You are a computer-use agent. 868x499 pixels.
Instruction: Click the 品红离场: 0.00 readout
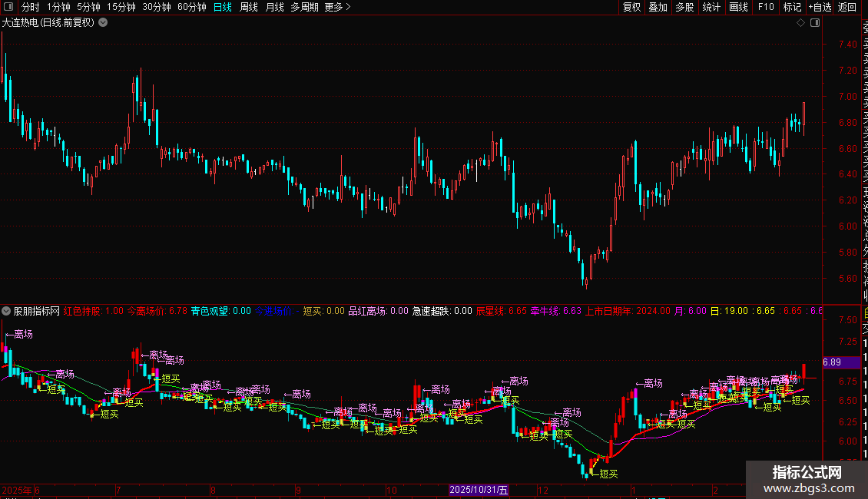click(x=378, y=311)
